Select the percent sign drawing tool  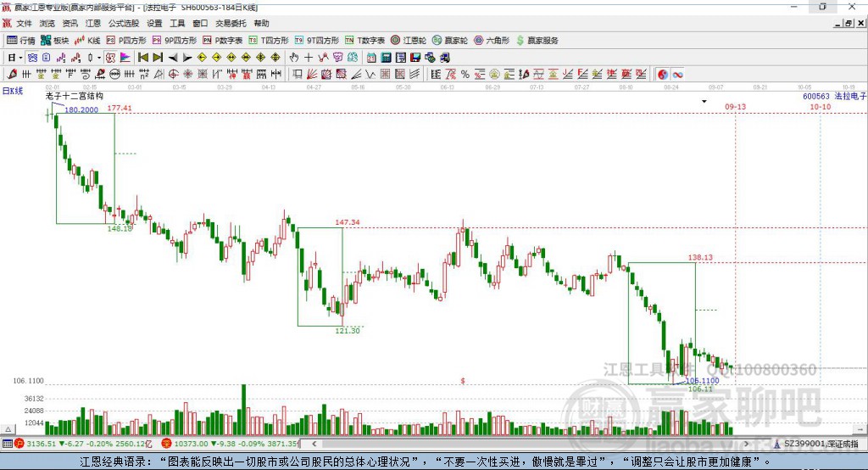[465, 75]
